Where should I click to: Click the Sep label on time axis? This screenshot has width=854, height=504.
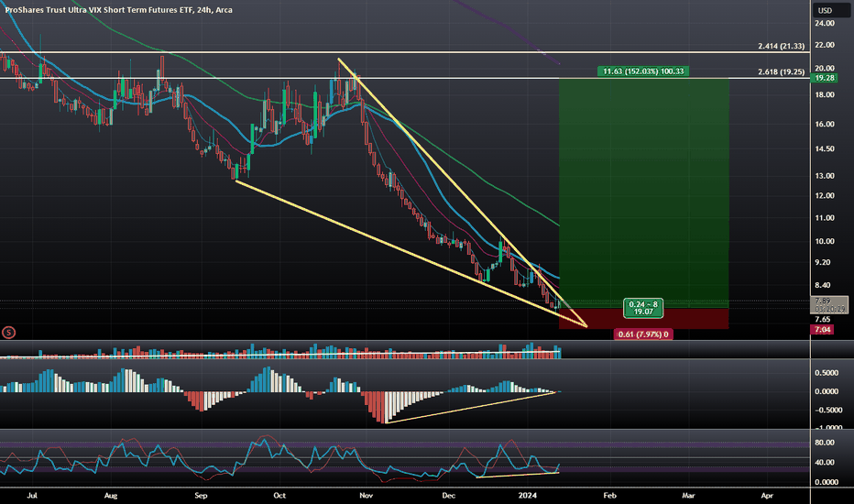201,495
